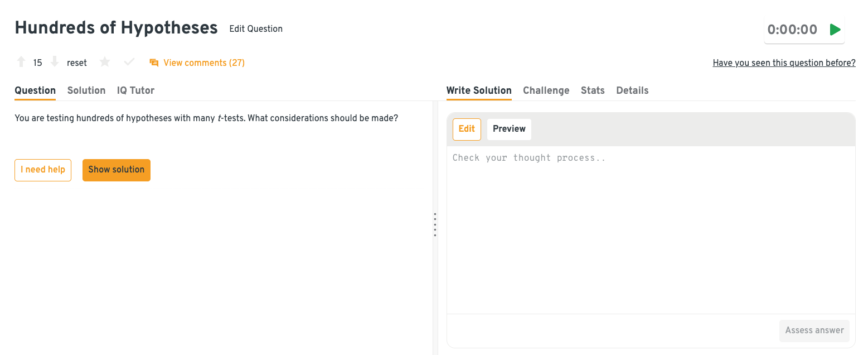The height and width of the screenshot is (355, 868).
Task: Reset the vote count
Action: [x=77, y=63]
